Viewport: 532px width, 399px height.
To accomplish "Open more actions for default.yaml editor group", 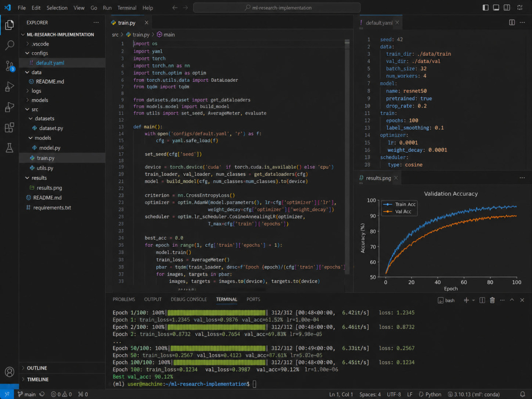I will (522, 22).
